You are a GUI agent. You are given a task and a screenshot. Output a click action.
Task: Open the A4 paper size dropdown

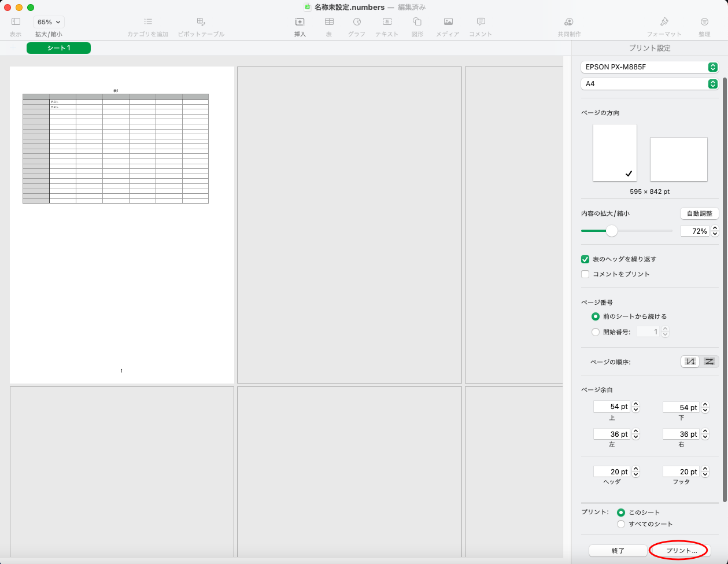tap(649, 84)
